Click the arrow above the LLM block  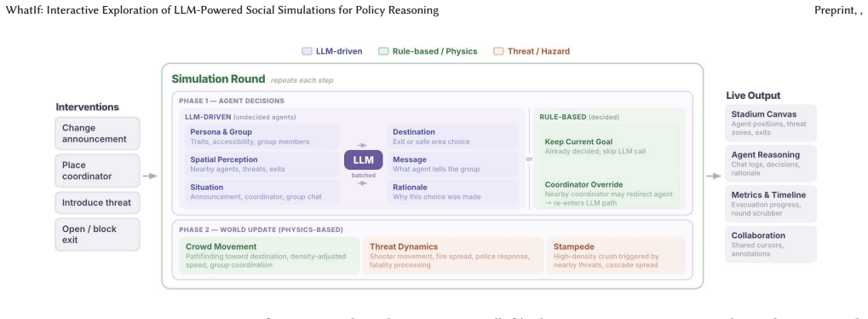pyautogui.click(x=363, y=145)
